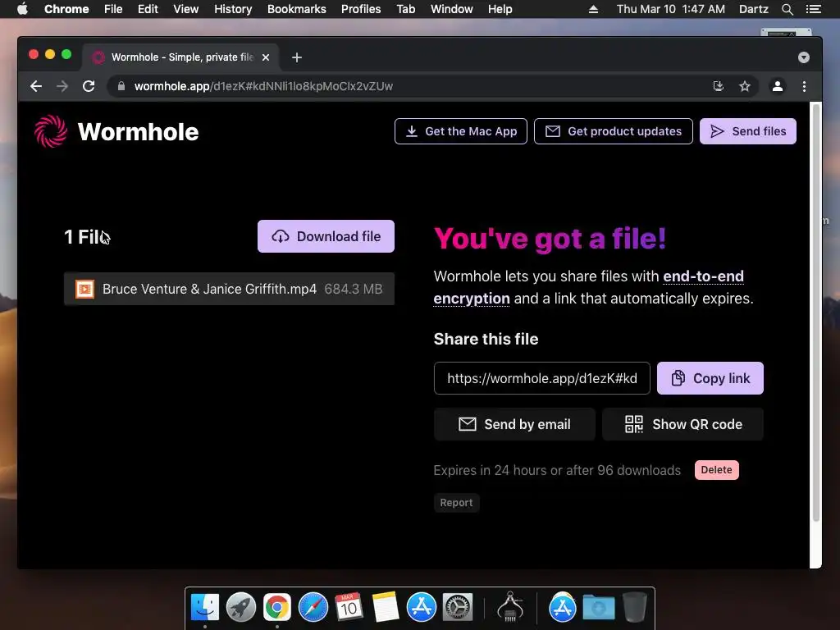Open the Chrome menu in menu bar
This screenshot has width=840, height=630.
[x=66, y=9]
